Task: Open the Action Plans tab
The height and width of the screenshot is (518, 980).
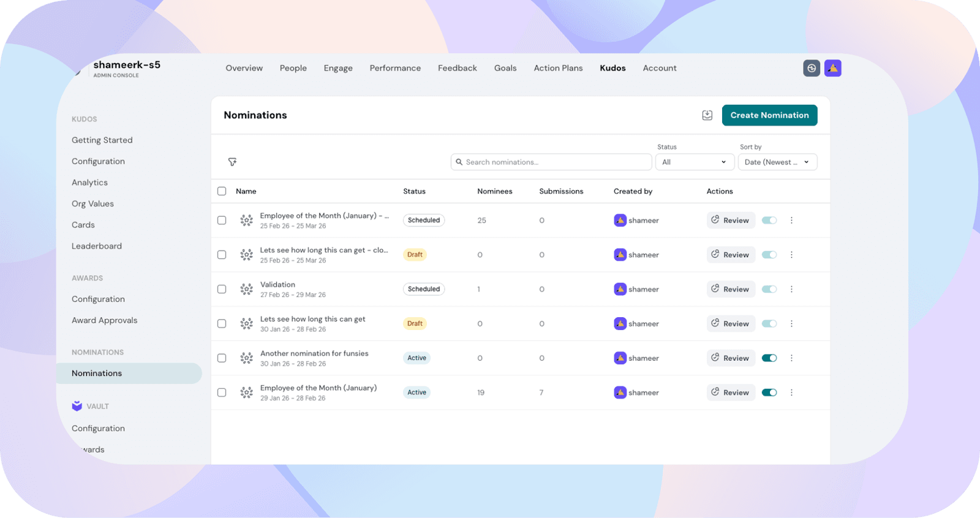Action: point(558,68)
